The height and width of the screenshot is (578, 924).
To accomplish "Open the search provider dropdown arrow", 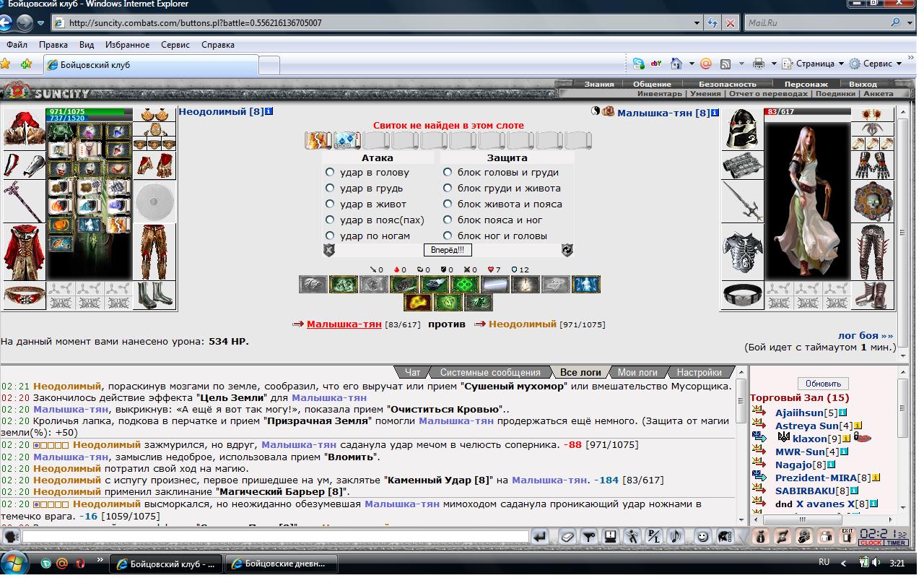I will [910, 22].
